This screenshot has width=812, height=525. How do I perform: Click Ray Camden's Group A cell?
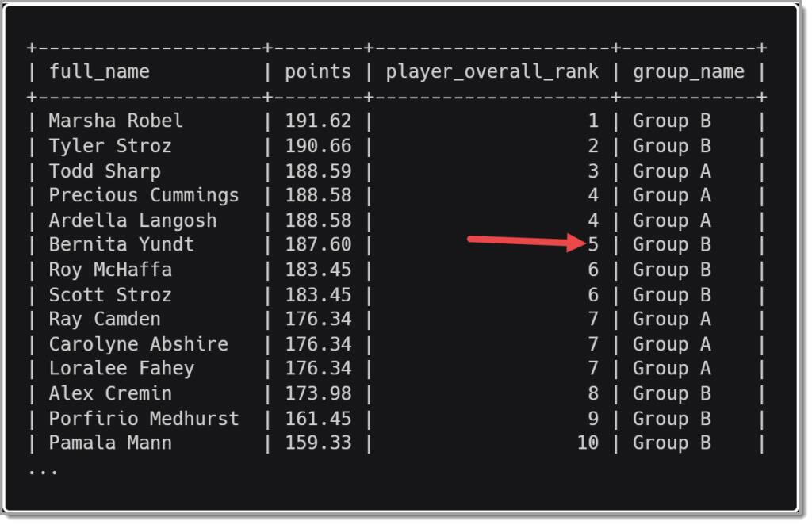[672, 320]
